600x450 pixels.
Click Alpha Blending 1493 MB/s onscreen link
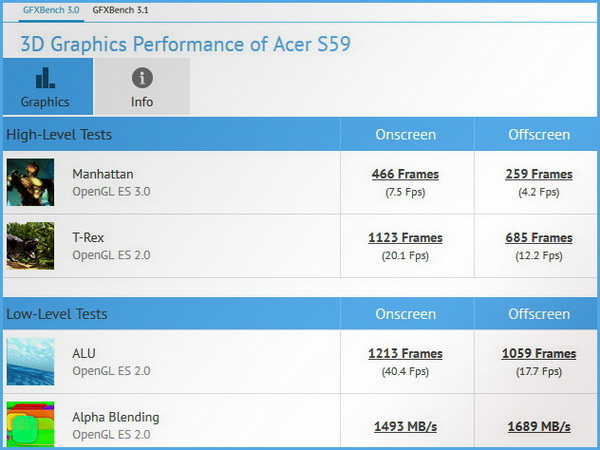tap(405, 427)
